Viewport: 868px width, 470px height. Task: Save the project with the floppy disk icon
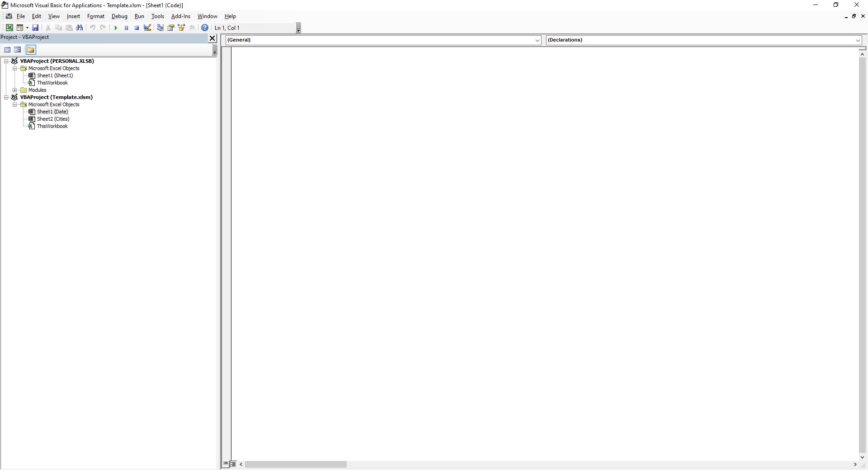coord(35,28)
